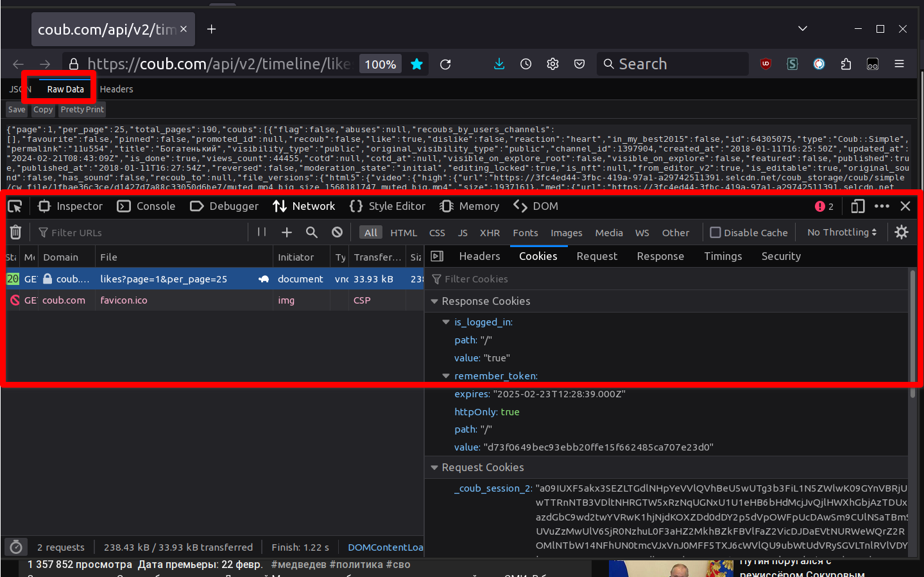The width and height of the screenshot is (924, 577).
Task: Open the Timings tab of request details
Action: (723, 256)
